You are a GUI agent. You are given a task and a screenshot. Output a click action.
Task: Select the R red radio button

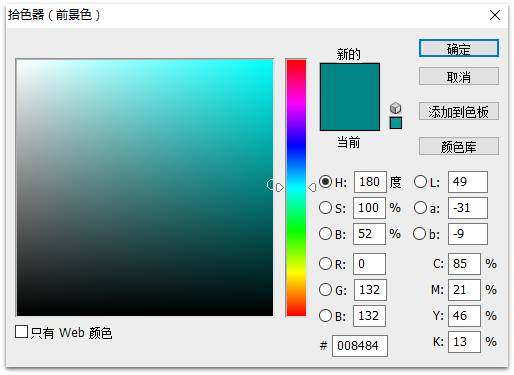pyautogui.click(x=325, y=264)
